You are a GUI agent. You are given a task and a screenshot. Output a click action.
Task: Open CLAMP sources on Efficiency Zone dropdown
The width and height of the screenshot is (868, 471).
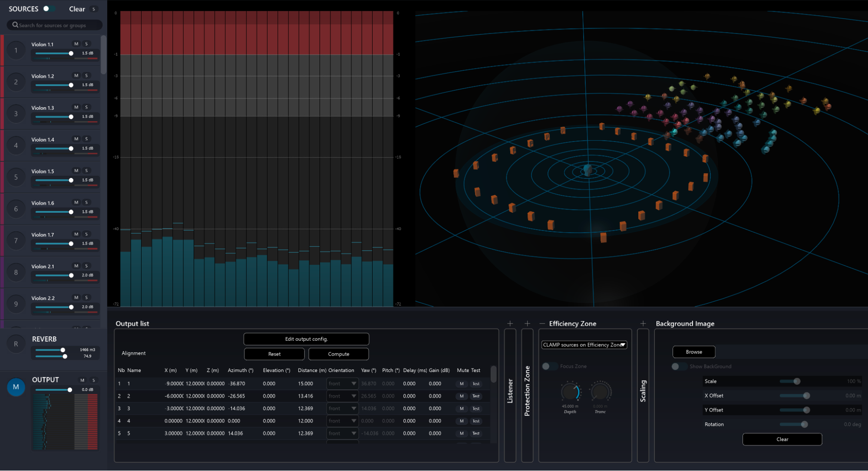pos(584,345)
